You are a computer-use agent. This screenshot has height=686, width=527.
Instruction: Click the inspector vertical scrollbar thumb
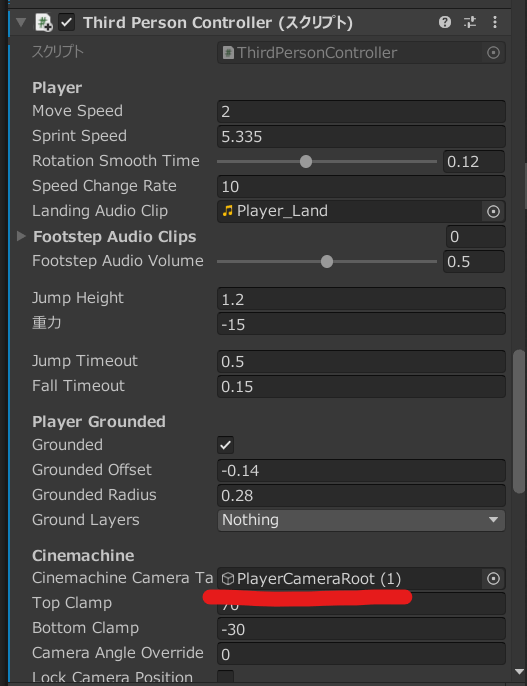pyautogui.click(x=519, y=421)
